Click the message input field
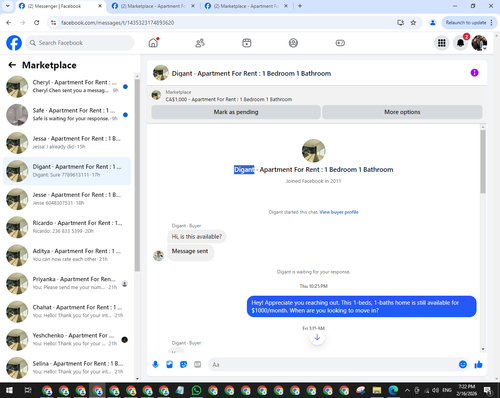500x398 pixels. 333,364
